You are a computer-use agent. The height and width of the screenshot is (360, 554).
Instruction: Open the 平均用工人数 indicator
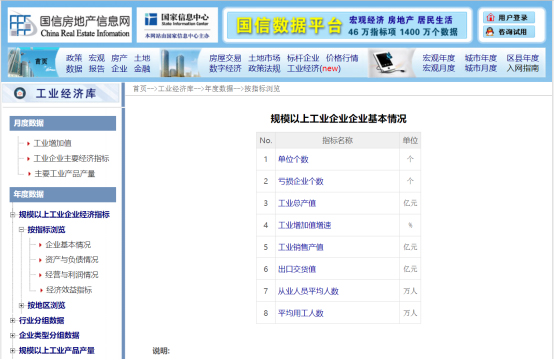click(x=301, y=313)
